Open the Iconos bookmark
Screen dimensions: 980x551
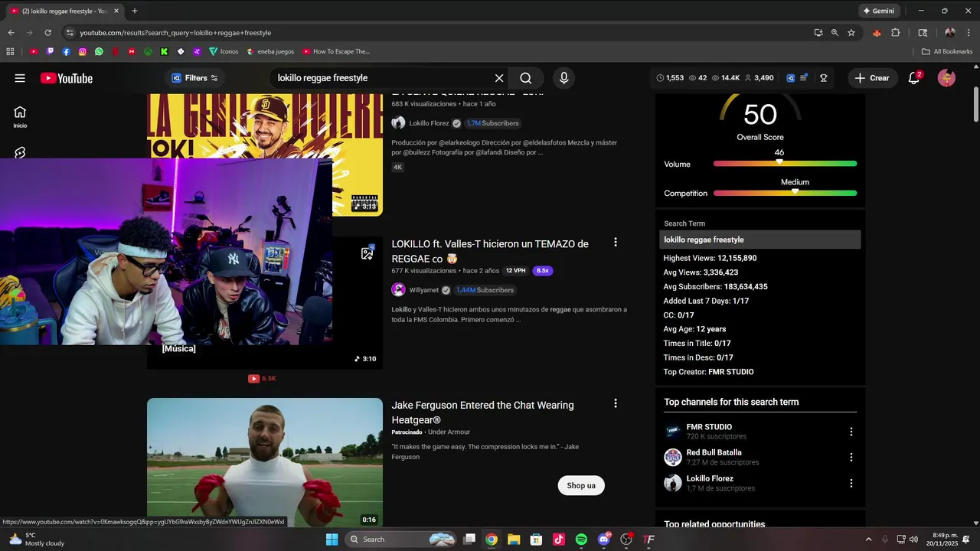[x=223, y=51]
